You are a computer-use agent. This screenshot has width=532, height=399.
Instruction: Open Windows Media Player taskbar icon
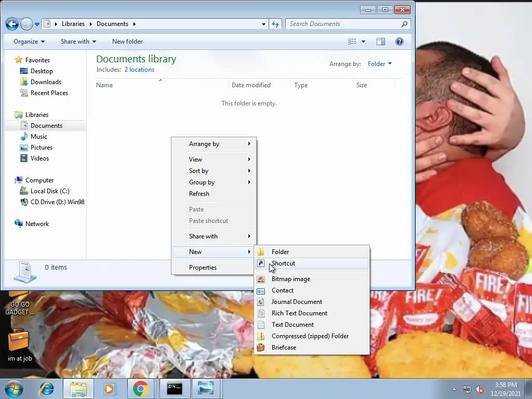pos(110,389)
